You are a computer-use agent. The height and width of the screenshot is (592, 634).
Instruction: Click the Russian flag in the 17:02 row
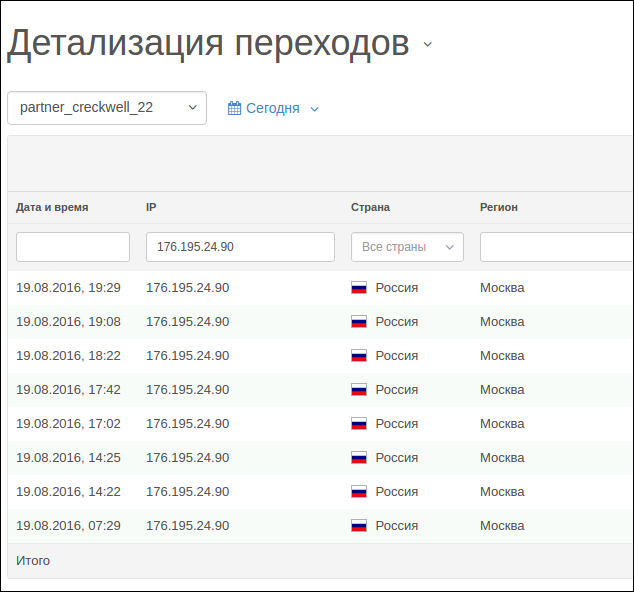coord(359,423)
